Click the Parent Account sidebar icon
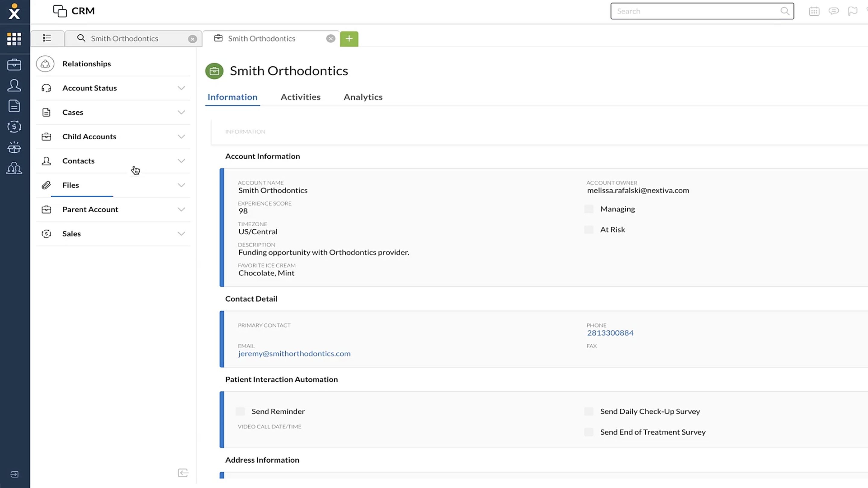 46,209
